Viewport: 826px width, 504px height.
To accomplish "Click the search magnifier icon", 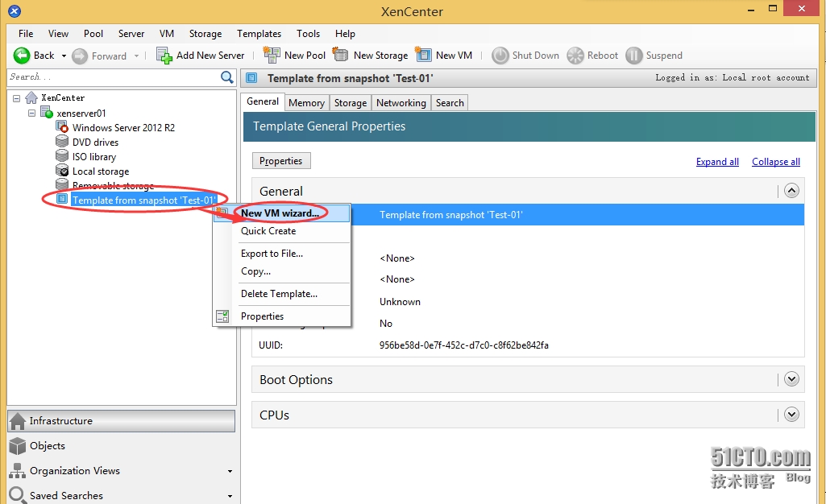I will tap(227, 77).
